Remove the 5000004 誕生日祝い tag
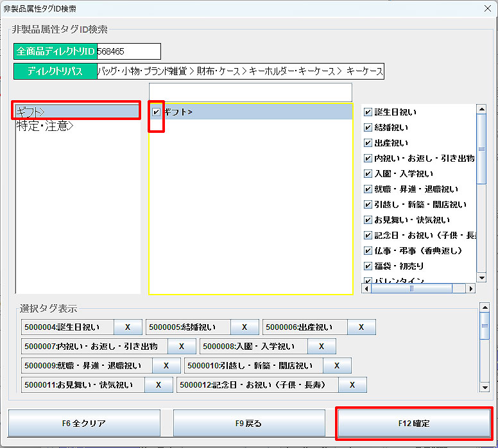Viewport: 498px width, 448px height. tap(128, 327)
